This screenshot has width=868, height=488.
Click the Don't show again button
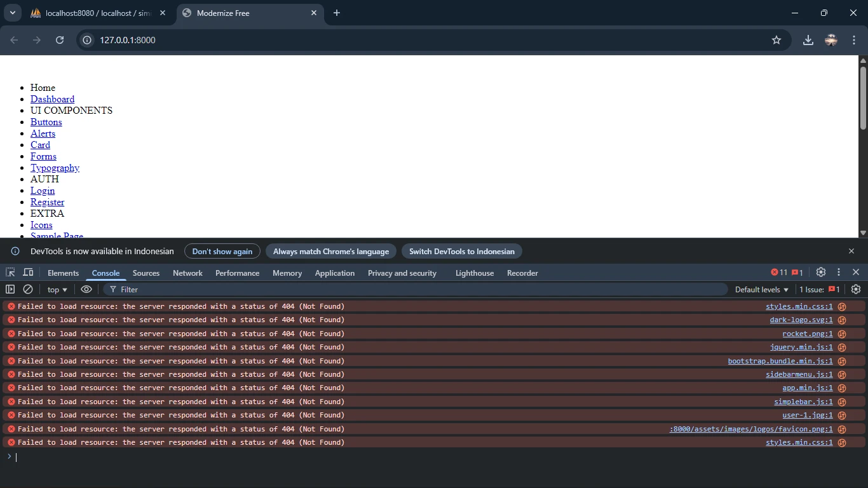(222, 252)
